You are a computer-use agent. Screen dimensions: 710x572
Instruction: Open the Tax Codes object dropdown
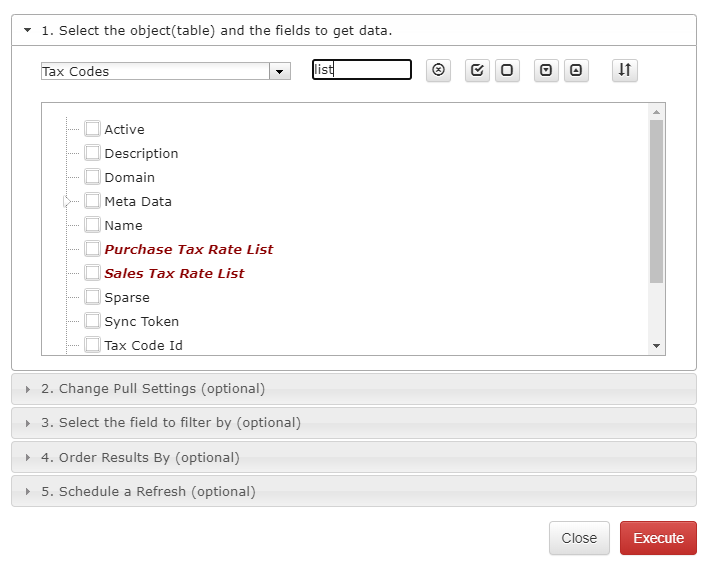coord(279,72)
